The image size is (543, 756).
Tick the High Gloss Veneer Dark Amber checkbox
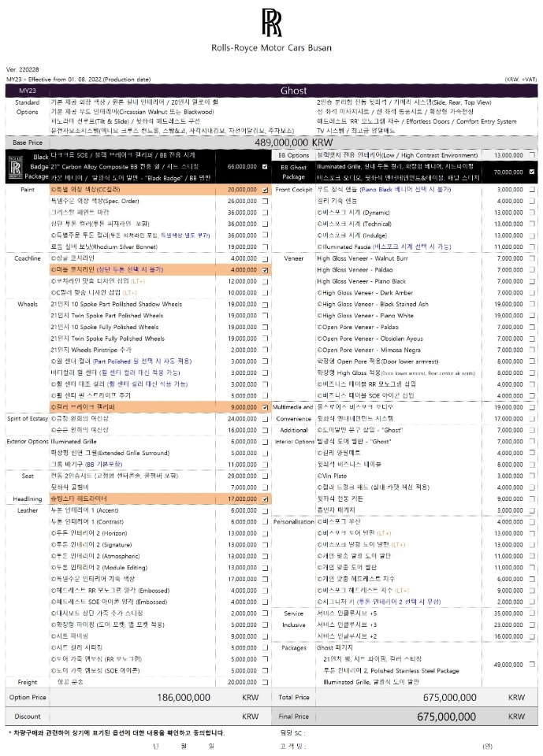click(532, 293)
